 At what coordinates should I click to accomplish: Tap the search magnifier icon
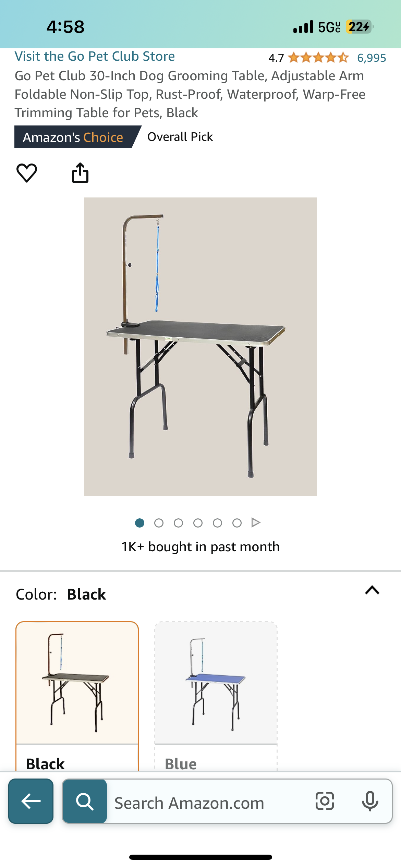(x=85, y=801)
